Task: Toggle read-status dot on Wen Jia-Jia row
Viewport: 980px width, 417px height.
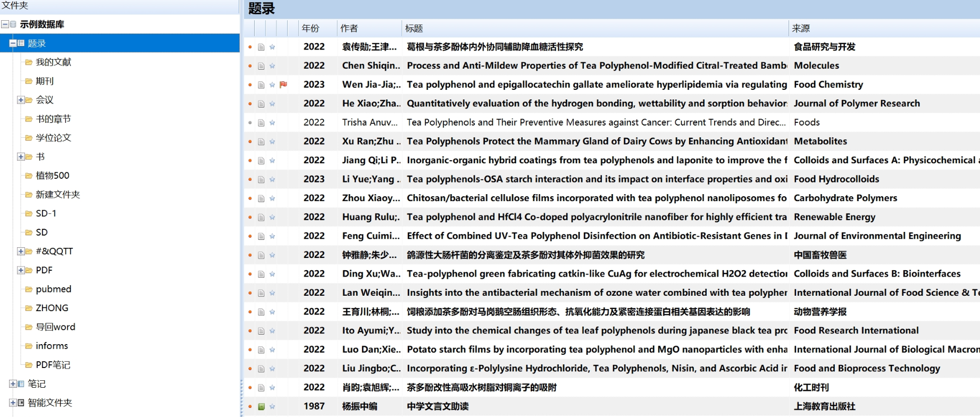Action: (x=250, y=85)
